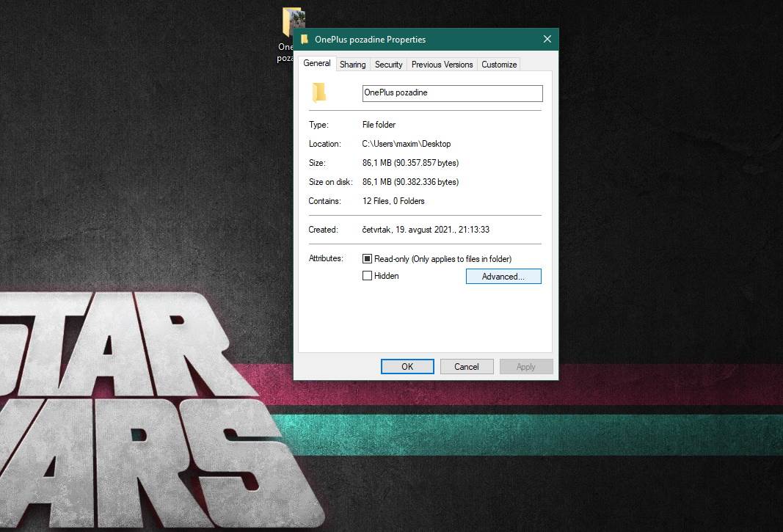
Task: Toggle the Read-only attribute checkbox
Action: 368,259
